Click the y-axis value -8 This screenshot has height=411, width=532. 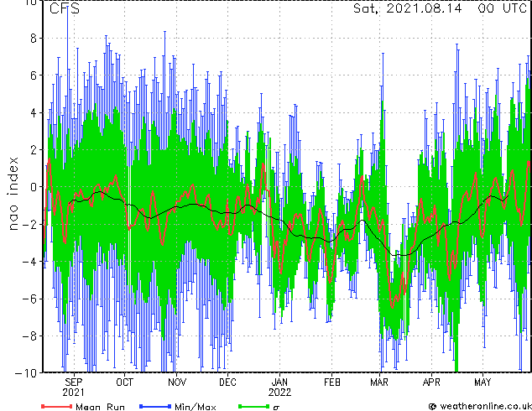pos(29,336)
